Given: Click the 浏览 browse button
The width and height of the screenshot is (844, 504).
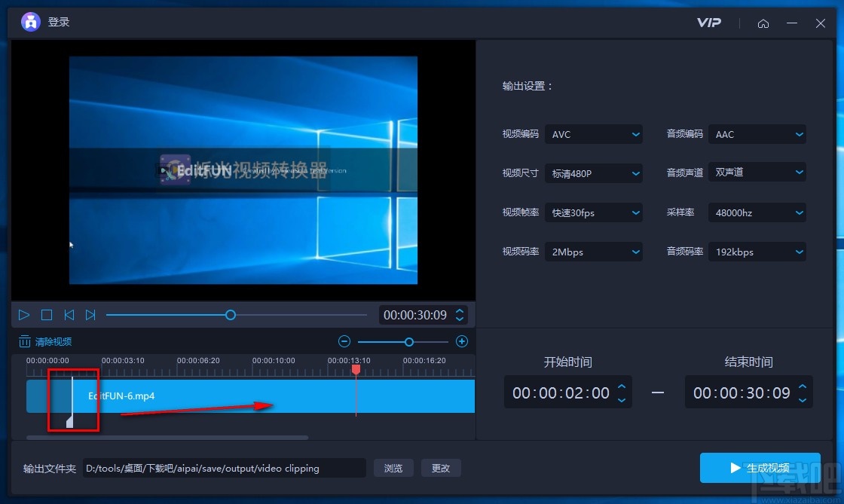Looking at the screenshot, I should pos(393,468).
